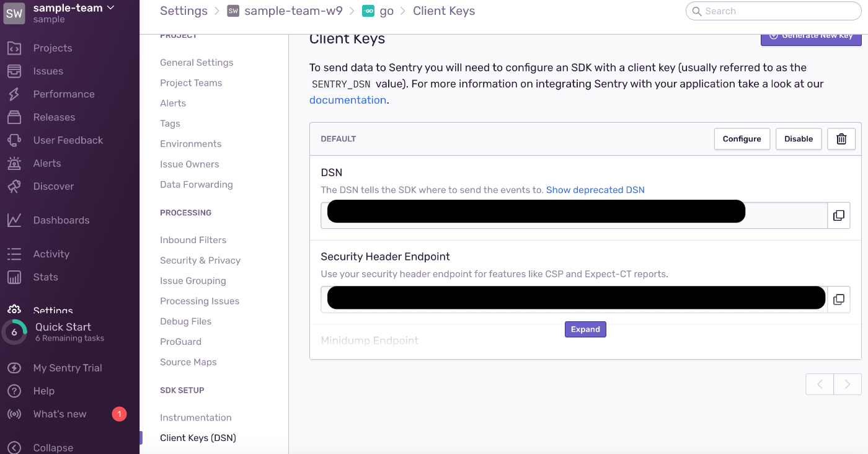868x454 pixels.
Task: Open the Activity list icon
Action: (14, 254)
